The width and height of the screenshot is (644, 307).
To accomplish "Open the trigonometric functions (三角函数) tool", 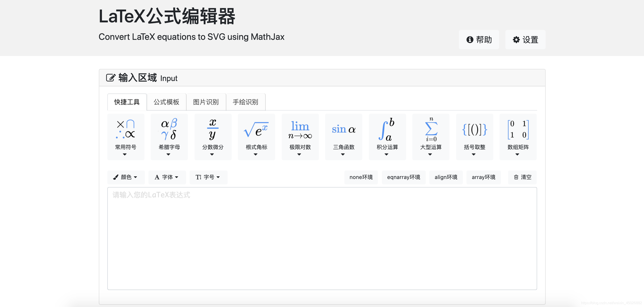I will [343, 137].
